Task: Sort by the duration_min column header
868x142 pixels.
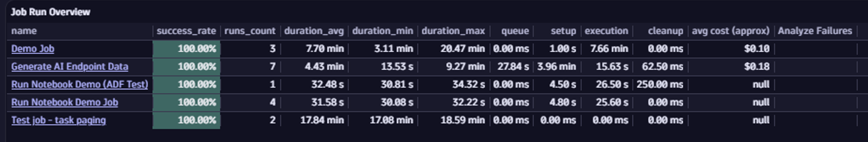Action: [x=382, y=31]
